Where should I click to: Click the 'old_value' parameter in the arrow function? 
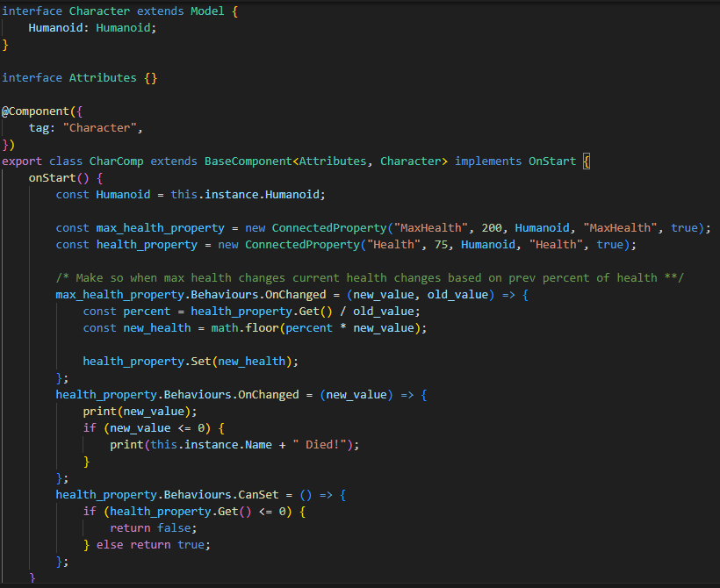(457, 295)
